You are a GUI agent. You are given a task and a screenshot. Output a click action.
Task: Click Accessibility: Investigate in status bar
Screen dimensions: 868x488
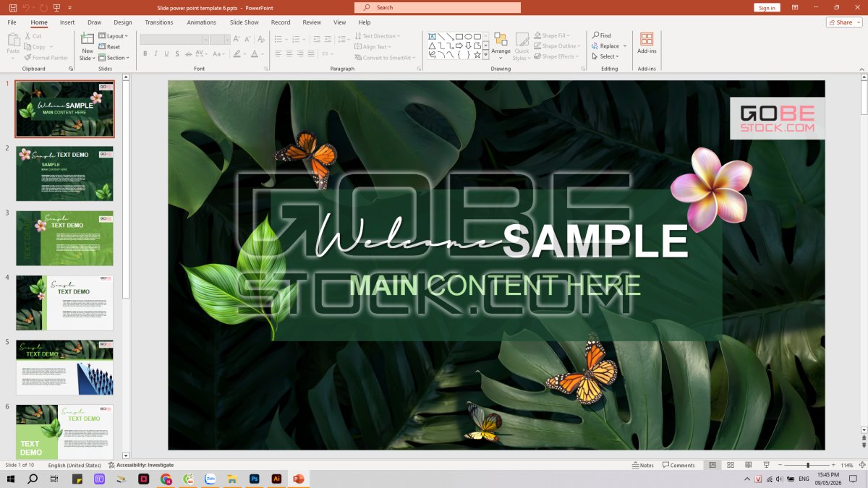pos(141,465)
